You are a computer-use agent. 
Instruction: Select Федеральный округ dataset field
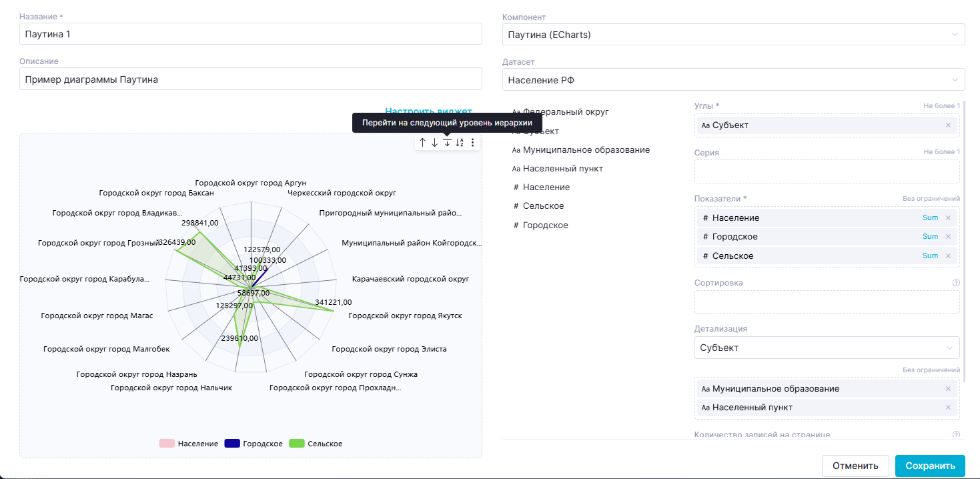(565, 112)
